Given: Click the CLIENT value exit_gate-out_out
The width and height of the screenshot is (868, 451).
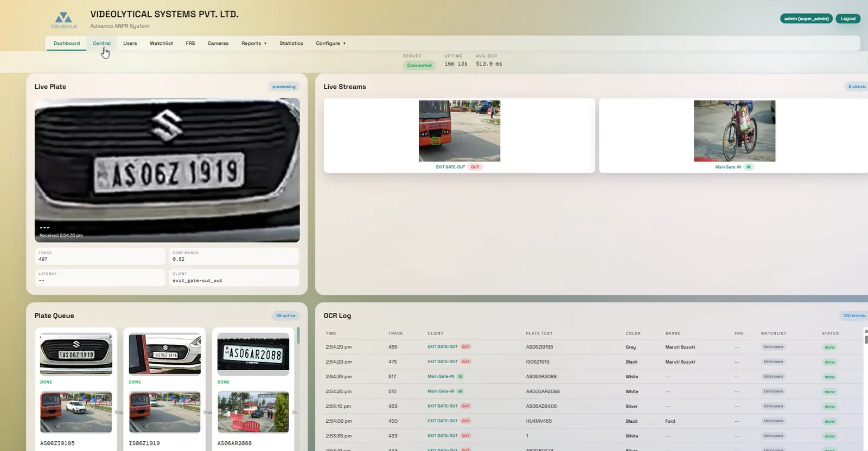Looking at the screenshot, I should click(x=197, y=281).
